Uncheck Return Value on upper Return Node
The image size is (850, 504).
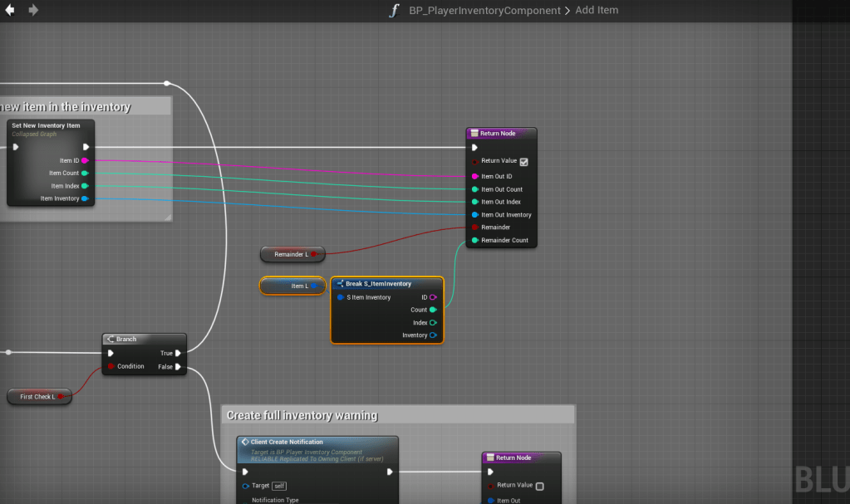523,161
